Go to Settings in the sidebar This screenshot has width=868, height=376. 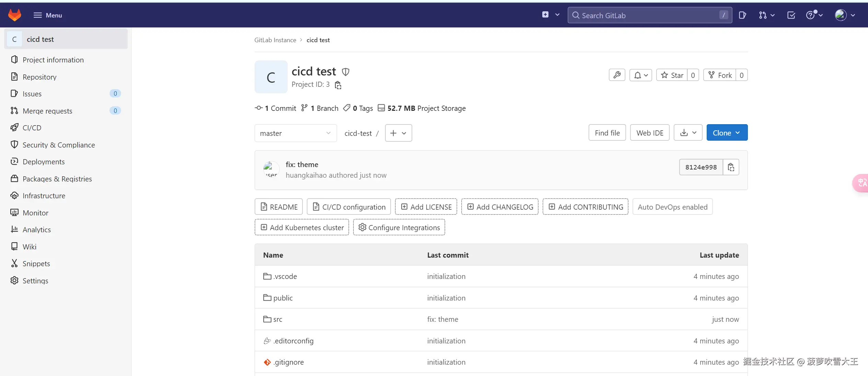tap(35, 281)
